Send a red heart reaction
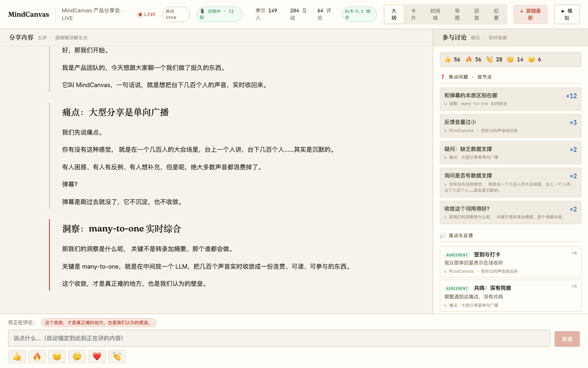This screenshot has height=368, width=588. pyautogui.click(x=97, y=357)
